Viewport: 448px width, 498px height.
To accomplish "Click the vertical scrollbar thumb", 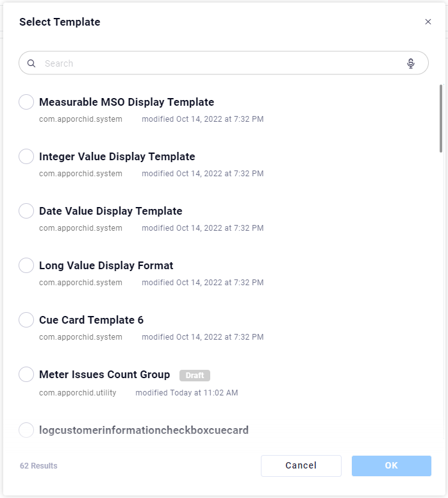I will (440, 119).
